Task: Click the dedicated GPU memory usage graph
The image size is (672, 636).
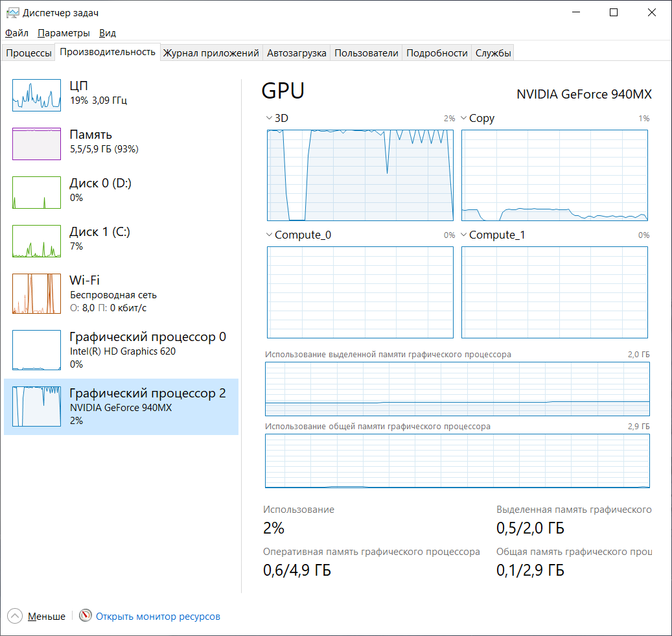Action: coord(458,389)
